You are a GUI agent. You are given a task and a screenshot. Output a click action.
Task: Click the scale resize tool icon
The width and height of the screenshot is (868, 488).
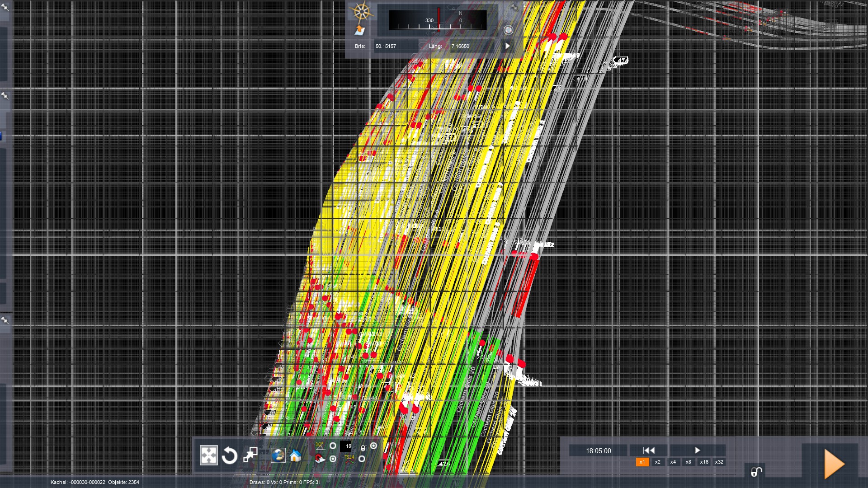250,455
